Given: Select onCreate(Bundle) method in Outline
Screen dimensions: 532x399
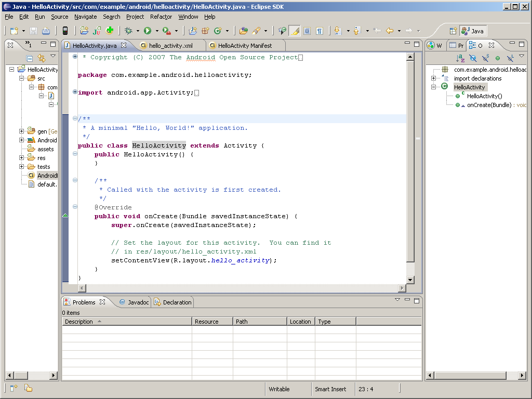Looking at the screenshot, I should point(489,105).
